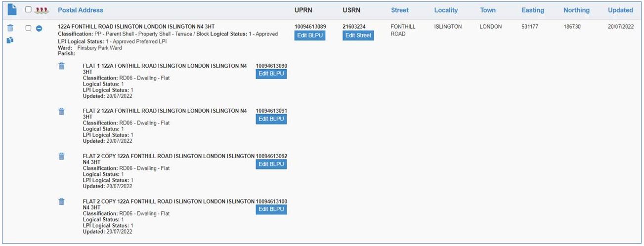Viewport: 644px width, 246px height.
Task: Click the LONDON town cell
Action: pos(490,27)
